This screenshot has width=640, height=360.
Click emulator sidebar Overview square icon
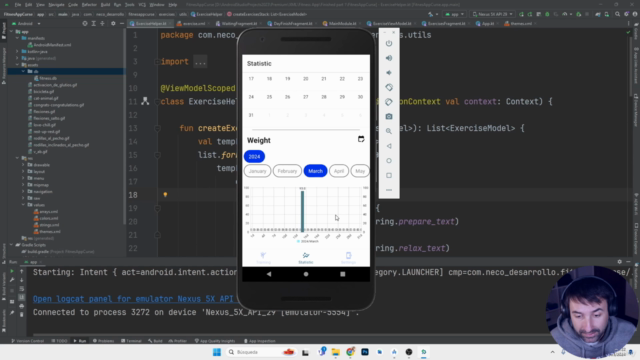tap(389, 176)
